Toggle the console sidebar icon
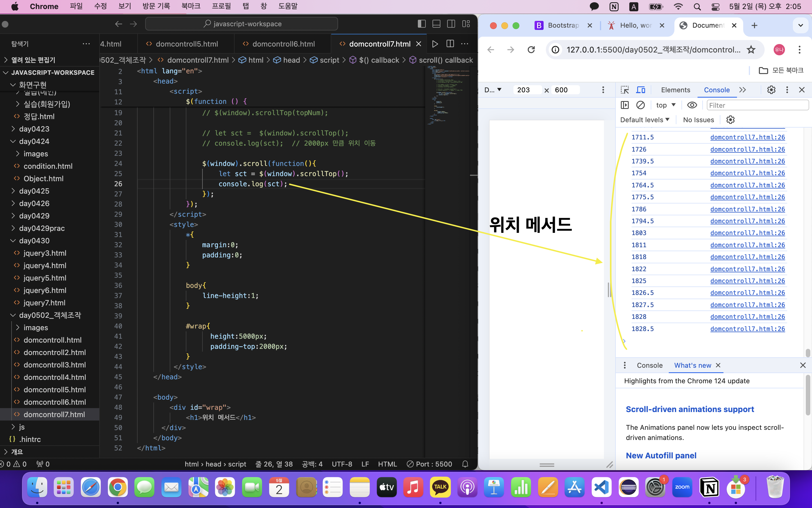The width and height of the screenshot is (812, 508). pos(625,105)
